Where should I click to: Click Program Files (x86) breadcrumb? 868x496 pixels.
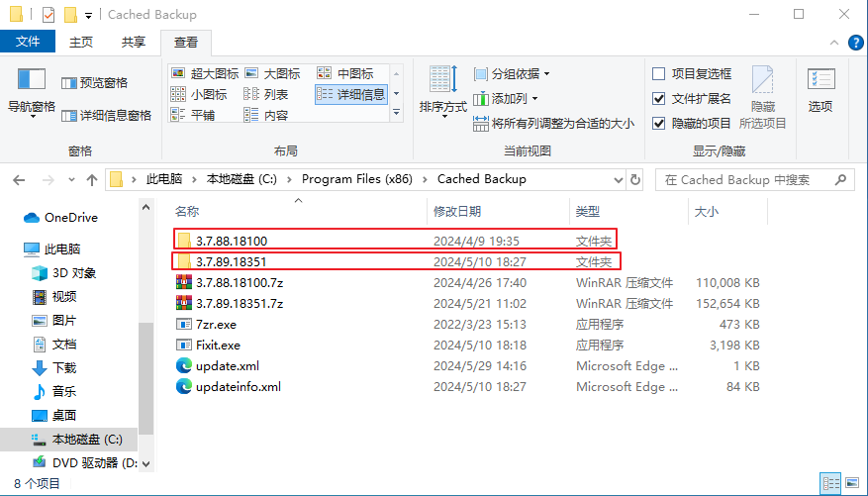pyautogui.click(x=357, y=179)
